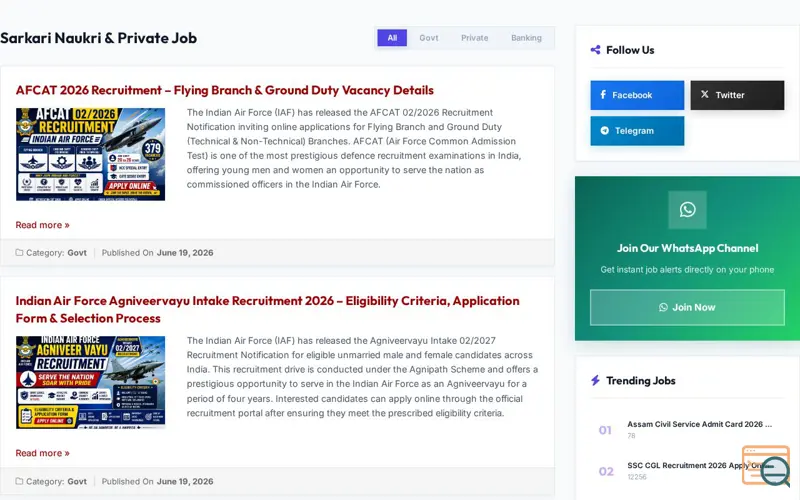Click published date June 19, 2026 of AFCAT post
Image resolution: width=800 pixels, height=500 pixels.
(185, 253)
